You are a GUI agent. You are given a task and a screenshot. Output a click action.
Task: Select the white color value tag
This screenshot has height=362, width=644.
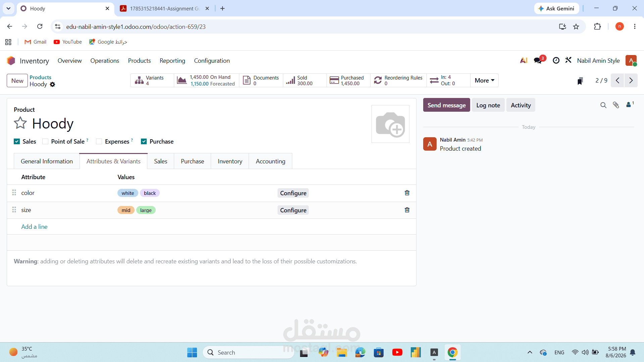(128, 193)
